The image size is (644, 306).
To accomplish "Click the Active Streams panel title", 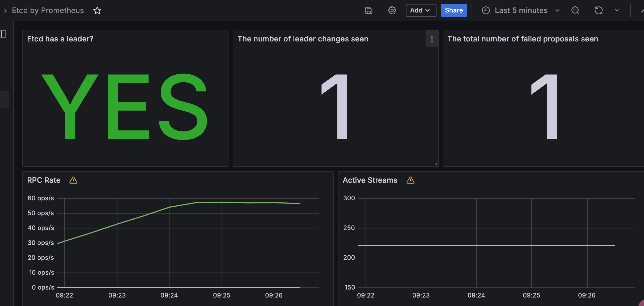I will pyautogui.click(x=370, y=180).
